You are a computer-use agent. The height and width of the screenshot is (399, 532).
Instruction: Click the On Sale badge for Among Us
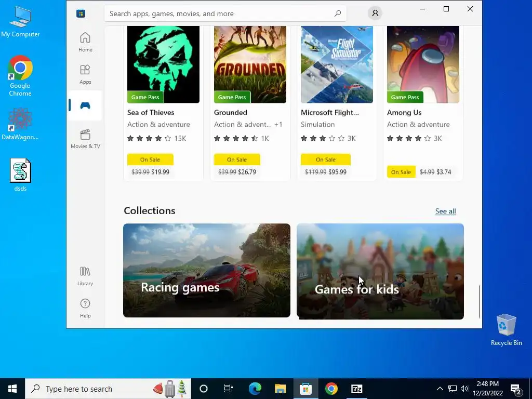coord(401,172)
